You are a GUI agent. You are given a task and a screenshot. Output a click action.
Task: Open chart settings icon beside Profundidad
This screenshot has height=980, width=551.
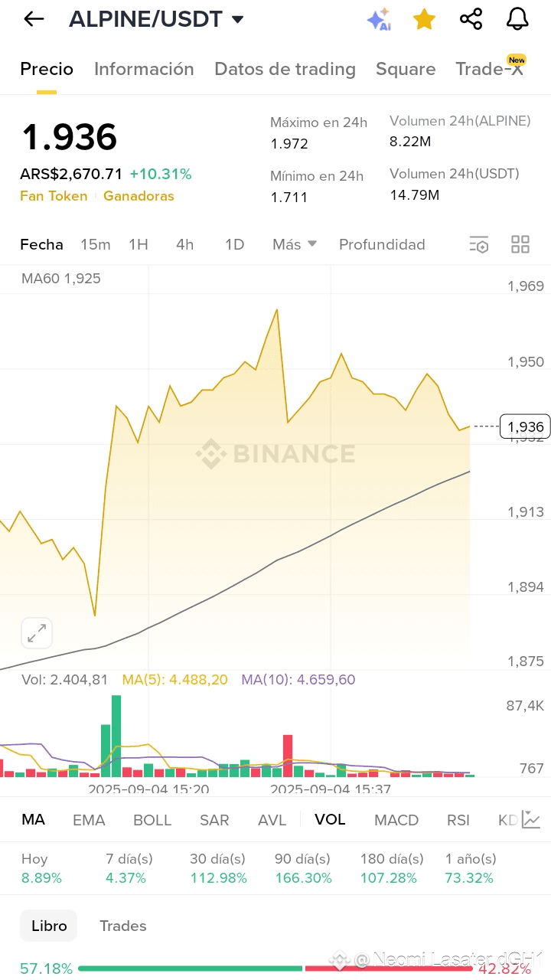[478, 245]
